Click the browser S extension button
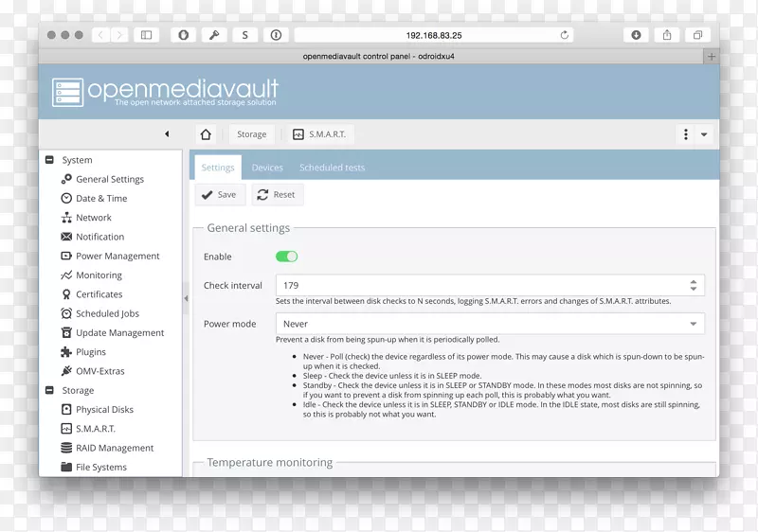The image size is (758, 532). point(245,35)
